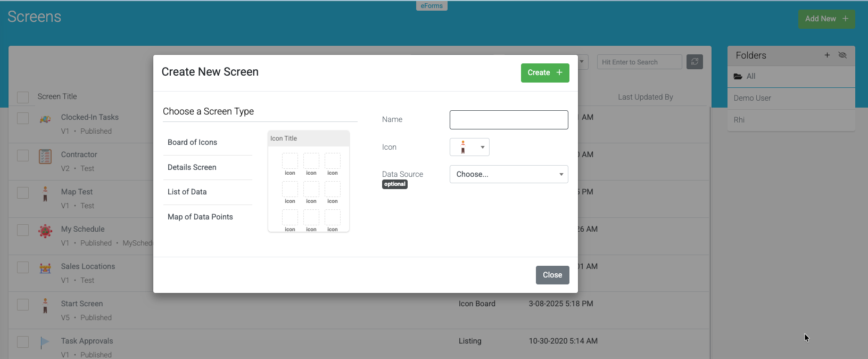
Task: Tick the select-all checkbox beside Screen Title
Action: pos(23,97)
